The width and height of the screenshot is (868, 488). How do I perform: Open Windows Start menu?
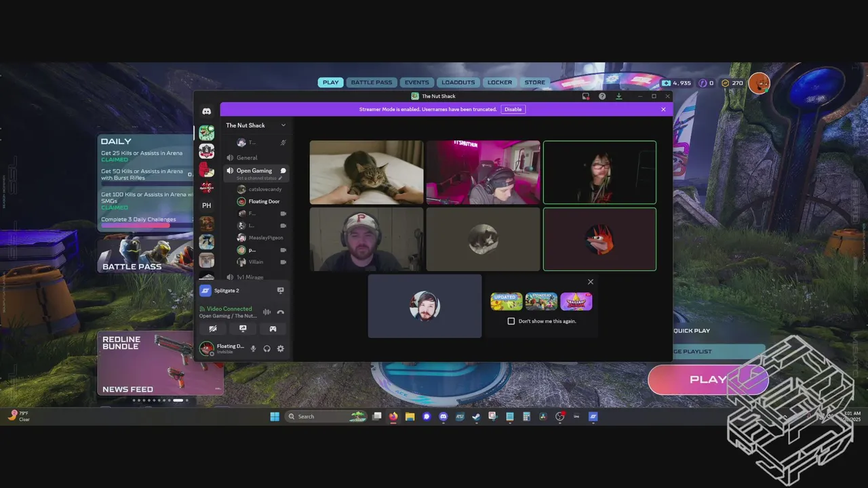275,417
